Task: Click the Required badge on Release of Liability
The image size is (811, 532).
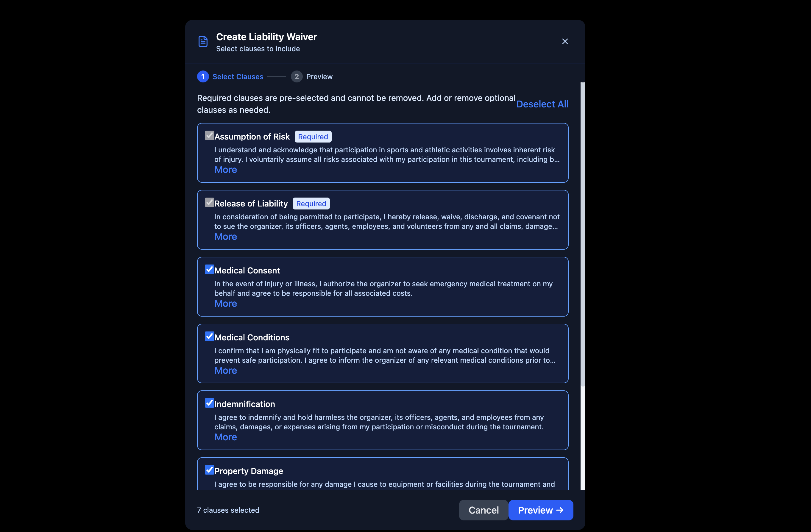Action: pyautogui.click(x=311, y=204)
